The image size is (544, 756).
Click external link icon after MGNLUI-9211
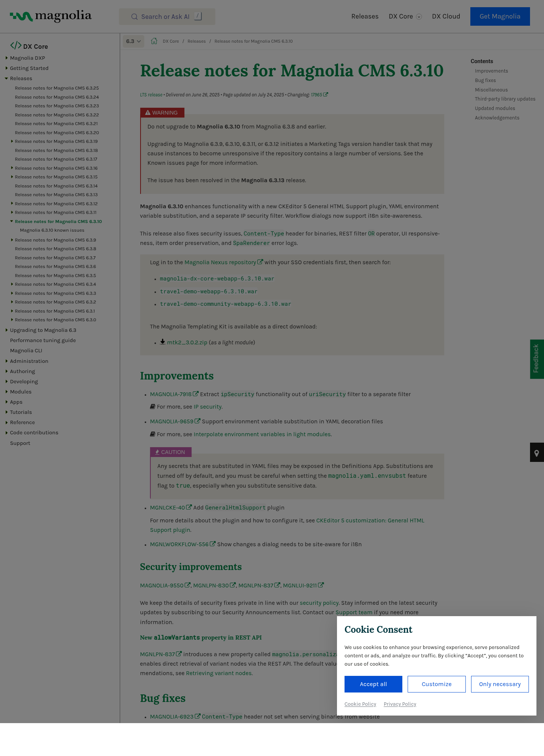coord(321,585)
